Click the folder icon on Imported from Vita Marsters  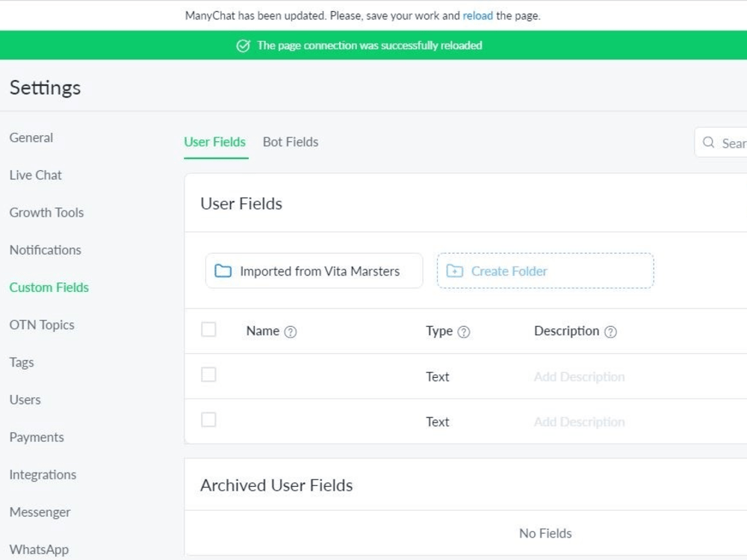(x=223, y=271)
